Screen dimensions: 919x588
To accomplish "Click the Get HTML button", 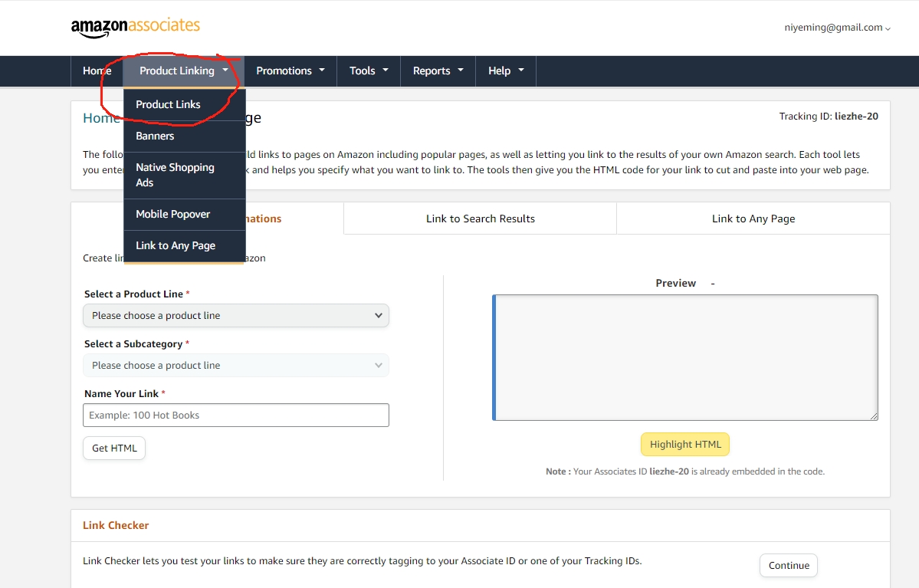I will 114,448.
